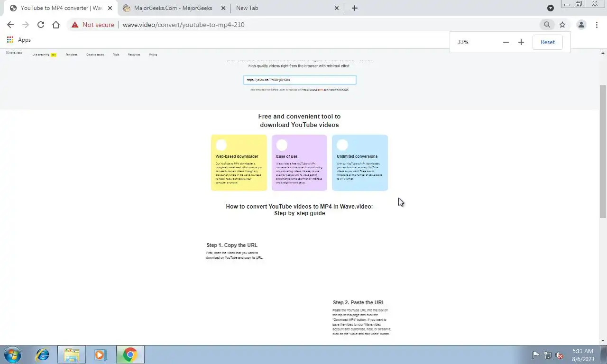
Task: Click the 'Step 1. Copy the URL' heading
Action: point(232,245)
